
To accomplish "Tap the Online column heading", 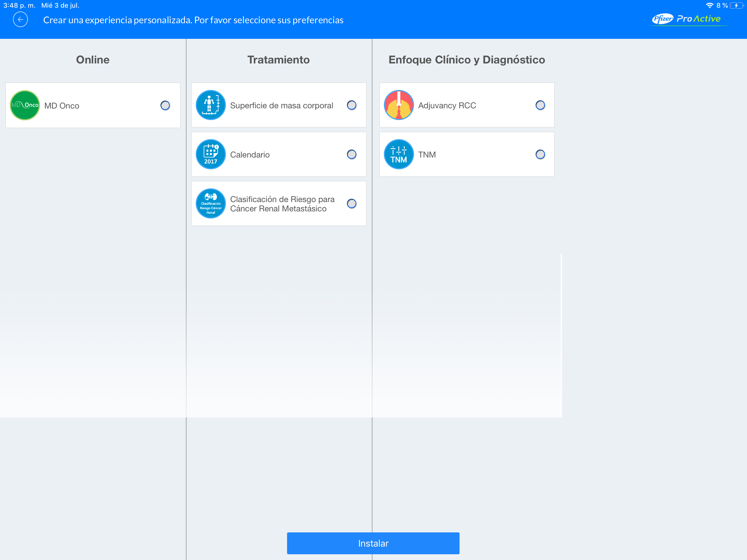I will pos(93,59).
